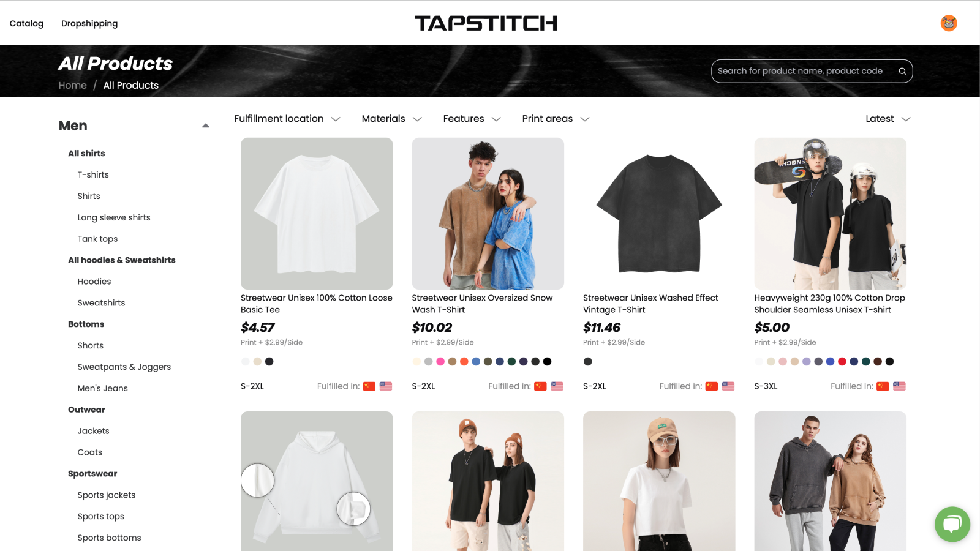This screenshot has height=551, width=980.
Task: Open the Dropshipping menu
Action: pyautogui.click(x=89, y=23)
